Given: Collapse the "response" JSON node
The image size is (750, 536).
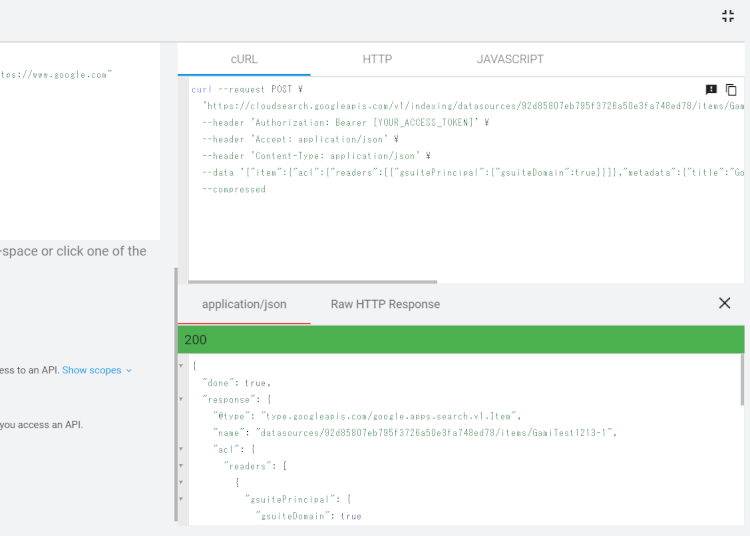Looking at the screenshot, I should pos(181,399).
